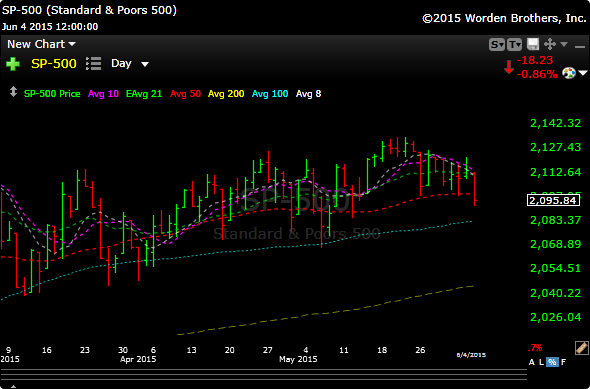
Task: Toggle the % percent scale option
Action: (x=552, y=362)
